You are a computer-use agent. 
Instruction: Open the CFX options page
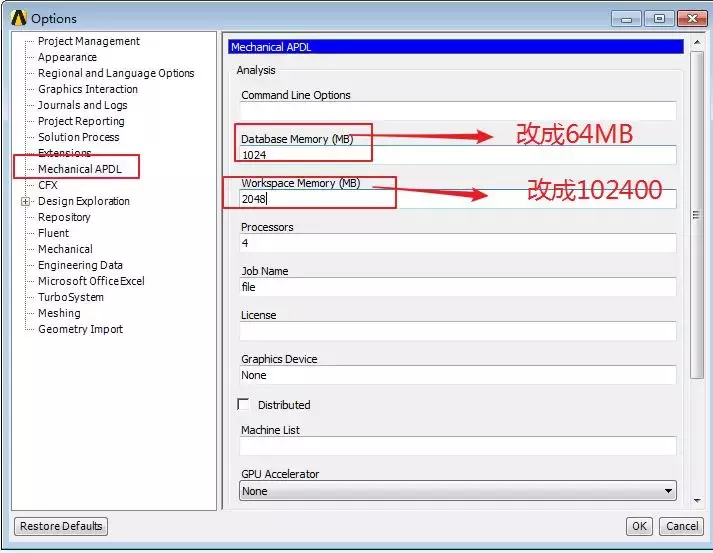click(48, 185)
